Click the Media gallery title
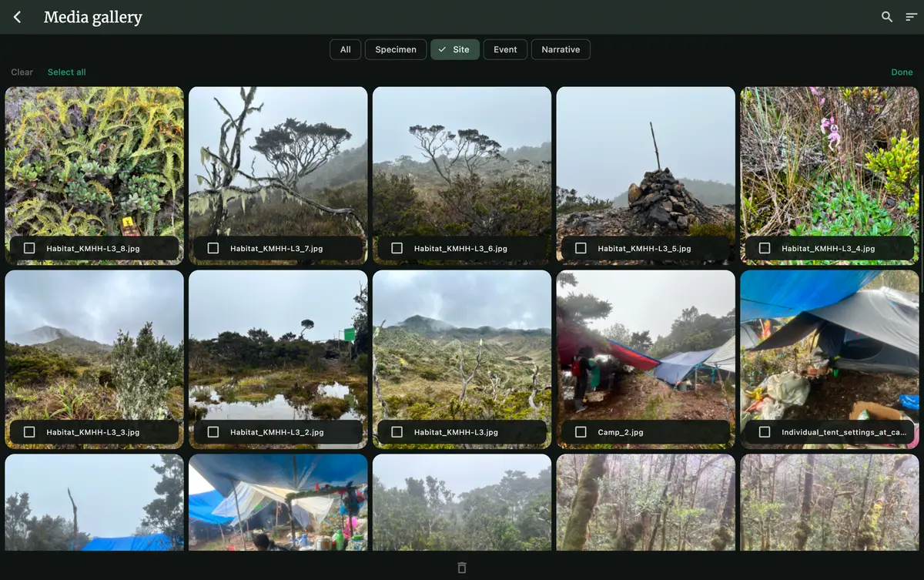The height and width of the screenshot is (580, 924). (x=93, y=17)
